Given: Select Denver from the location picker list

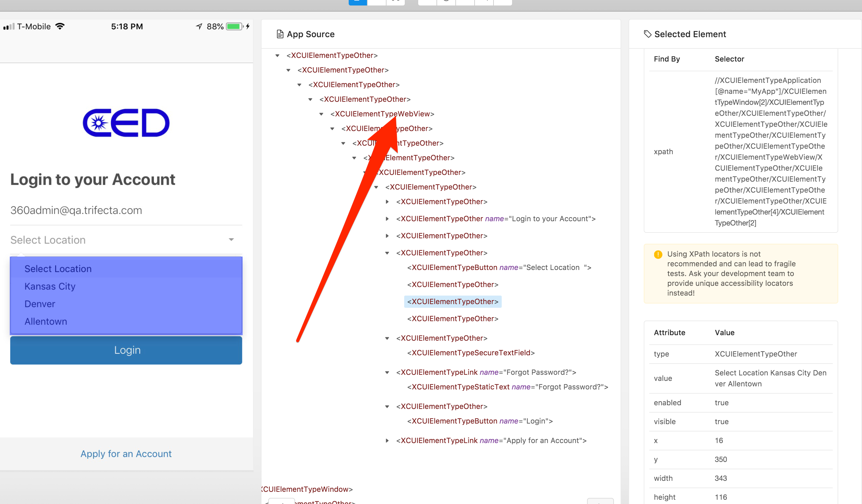Looking at the screenshot, I should [x=40, y=303].
